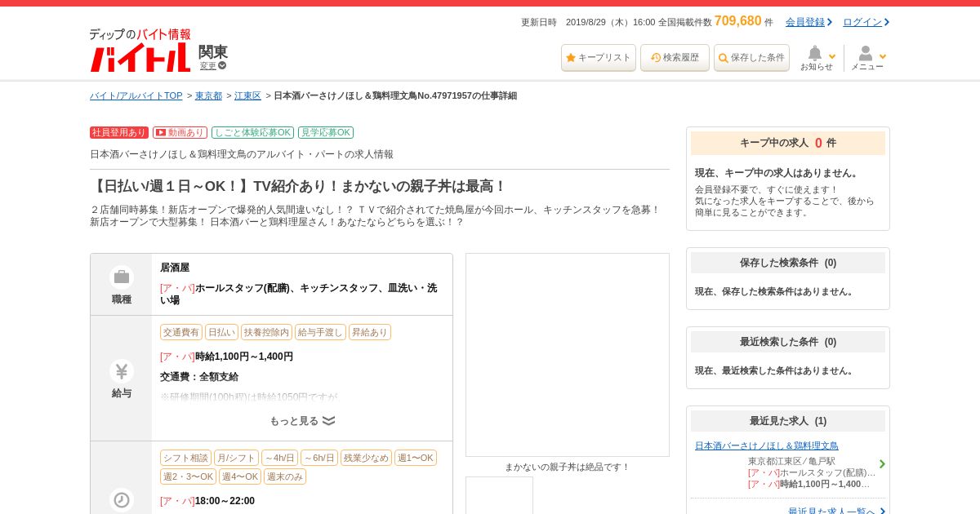Click the 保存した検索条件 (0) header
Viewport: 980px width, 514px height.
[788, 263]
